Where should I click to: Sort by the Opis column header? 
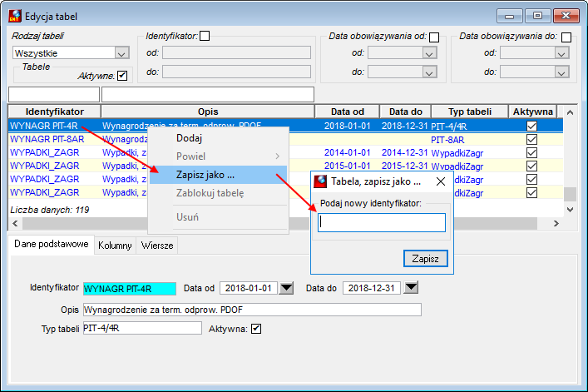point(208,112)
